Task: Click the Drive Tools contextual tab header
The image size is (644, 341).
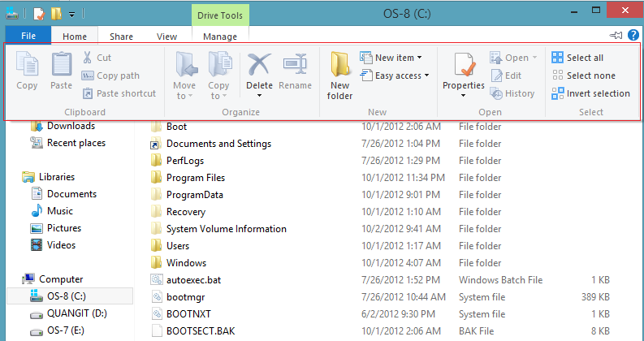Action: (220, 15)
